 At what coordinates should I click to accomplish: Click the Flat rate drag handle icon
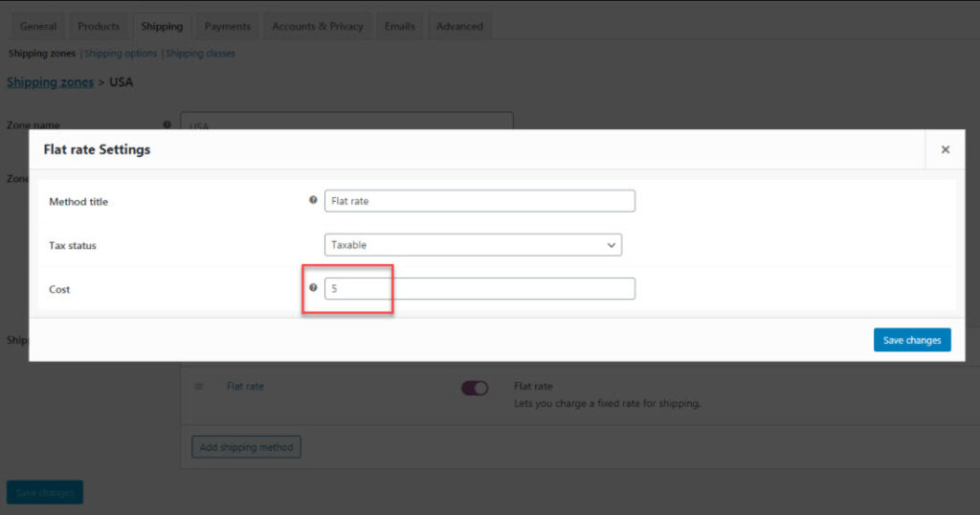pos(199,387)
